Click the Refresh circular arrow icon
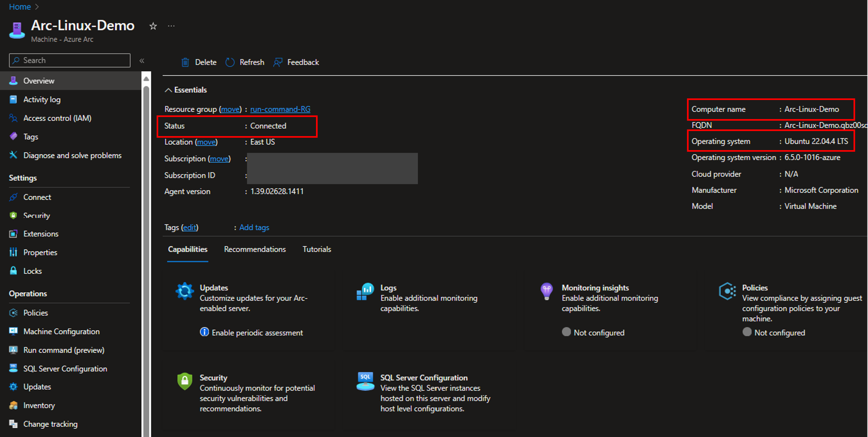Viewport: 868px width, 437px height. (230, 62)
